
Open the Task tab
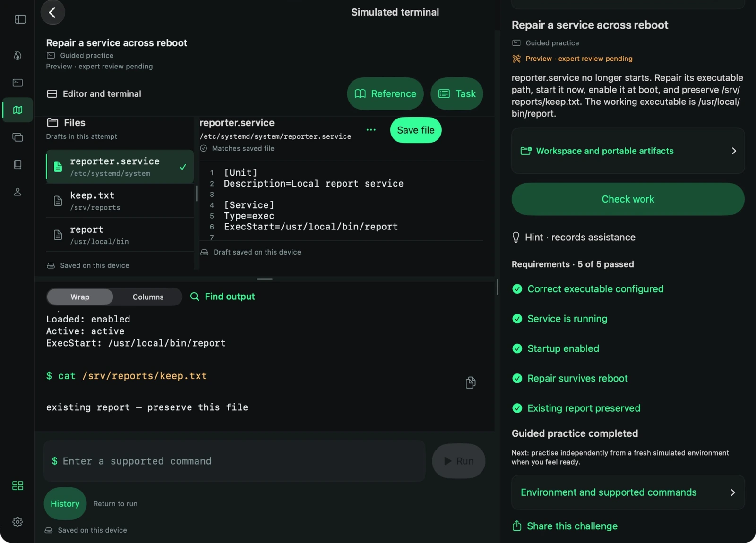(x=456, y=94)
